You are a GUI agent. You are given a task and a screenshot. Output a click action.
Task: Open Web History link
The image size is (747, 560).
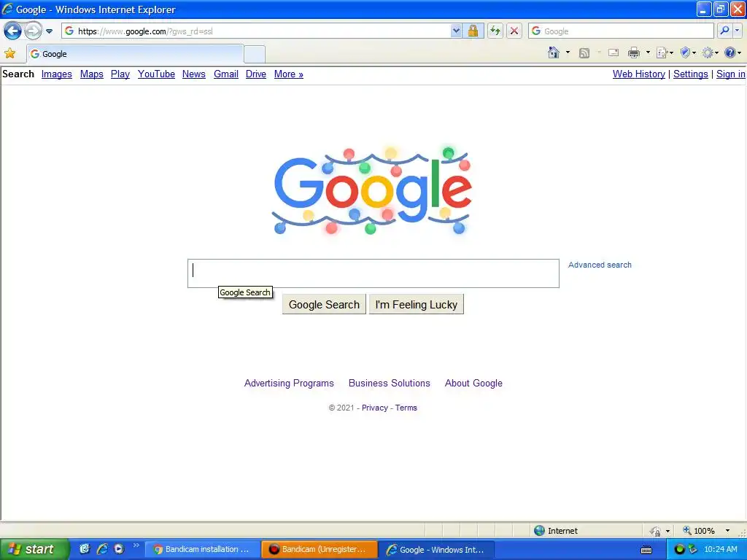(x=639, y=74)
